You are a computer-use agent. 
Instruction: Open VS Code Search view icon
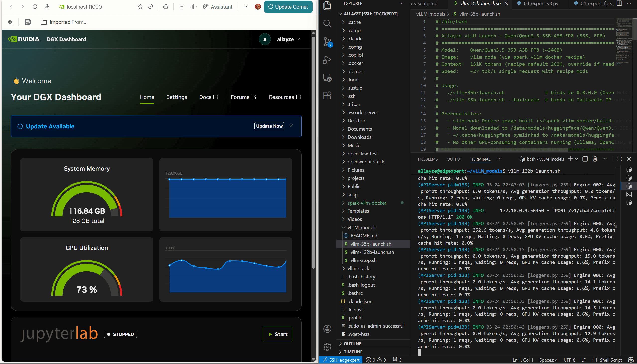327,23
